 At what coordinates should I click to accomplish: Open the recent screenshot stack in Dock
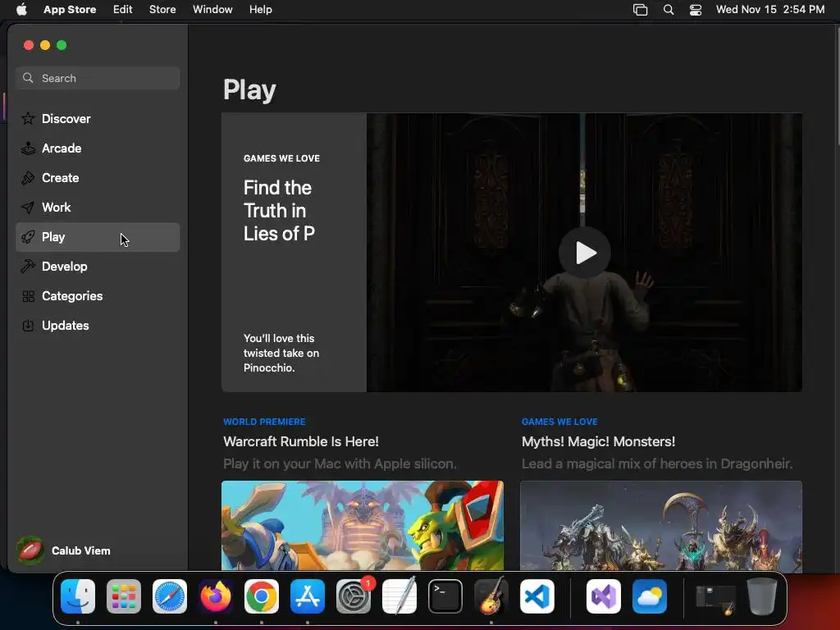[715, 599]
